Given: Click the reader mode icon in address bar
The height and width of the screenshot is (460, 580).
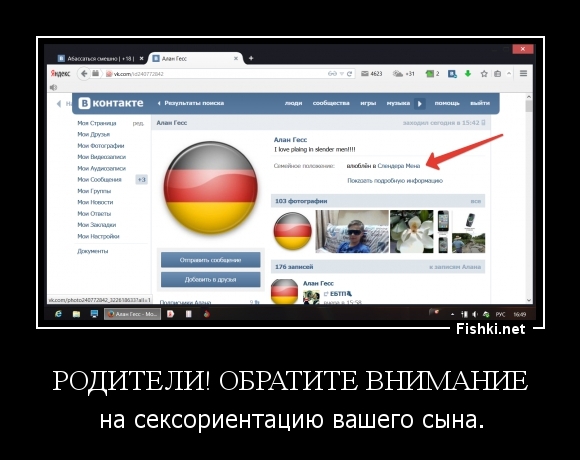Looking at the screenshot, I should pyautogui.click(x=332, y=74).
